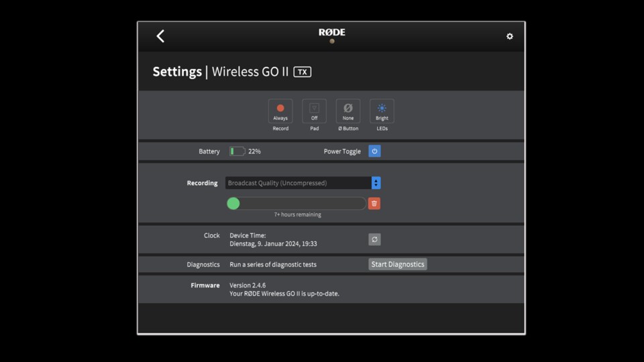
Task: Delete recordings with red trash icon
Action: pos(374,203)
